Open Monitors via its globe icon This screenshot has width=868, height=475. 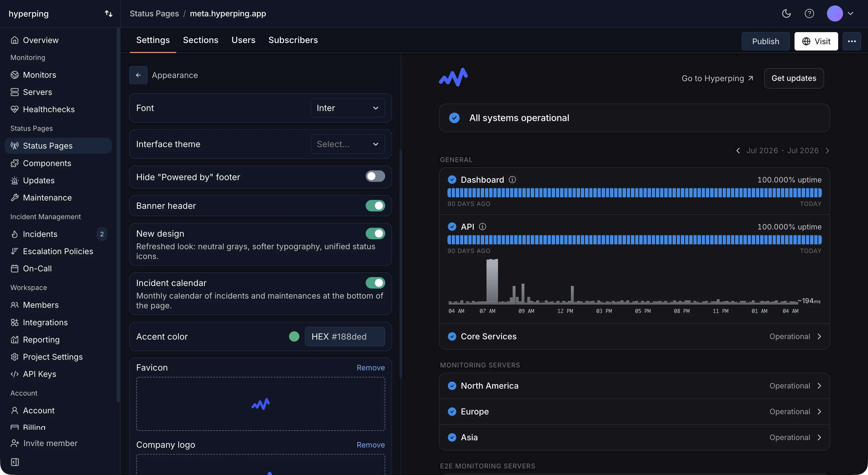(14, 75)
